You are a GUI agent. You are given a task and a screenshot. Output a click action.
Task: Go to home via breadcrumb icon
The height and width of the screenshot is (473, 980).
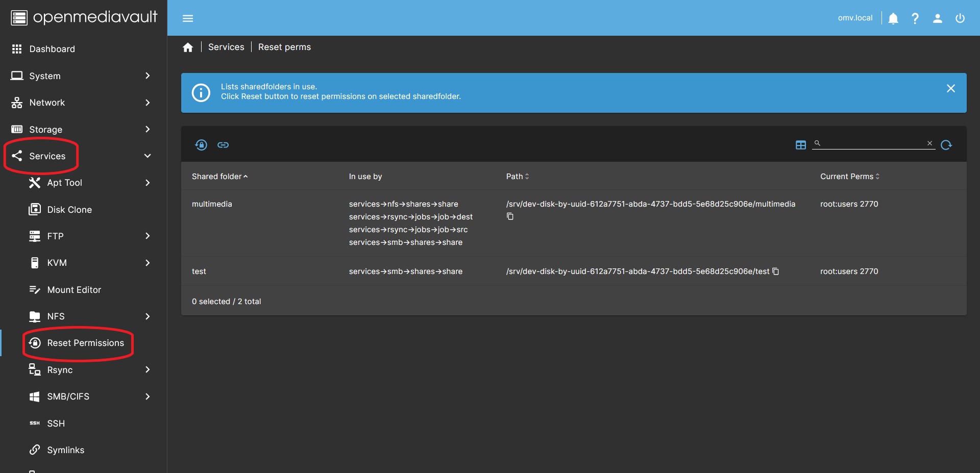pos(188,47)
